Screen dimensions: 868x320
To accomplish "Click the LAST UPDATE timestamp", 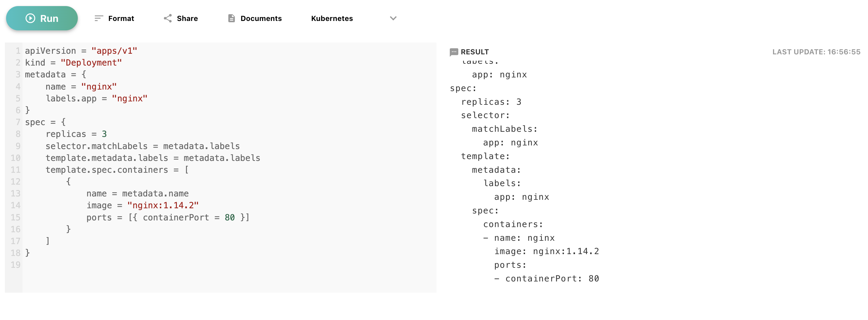I will pyautogui.click(x=816, y=52).
